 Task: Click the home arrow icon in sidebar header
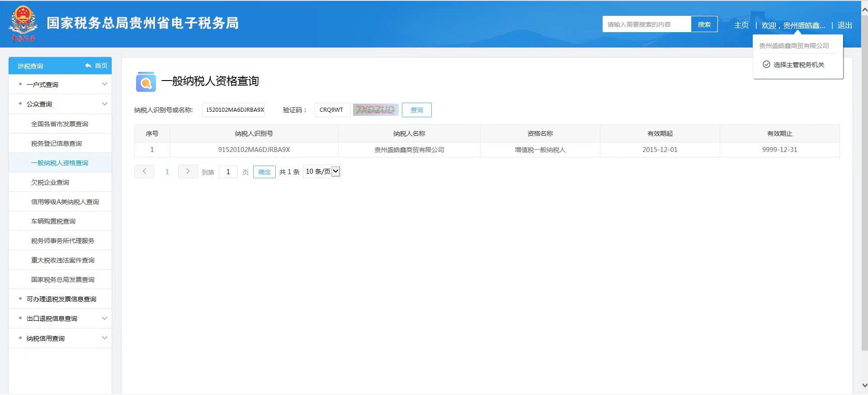pos(88,66)
